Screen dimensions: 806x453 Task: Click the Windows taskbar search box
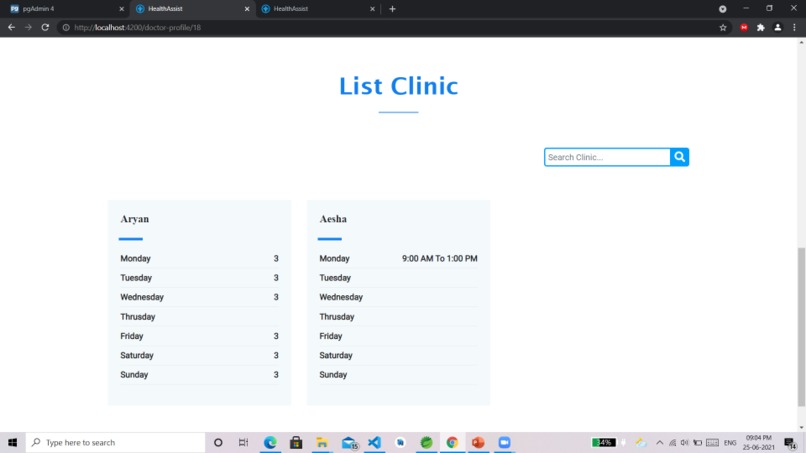[x=115, y=442]
